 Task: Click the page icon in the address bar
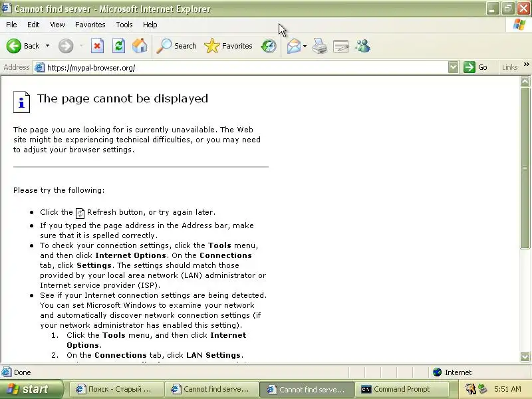pyautogui.click(x=40, y=67)
